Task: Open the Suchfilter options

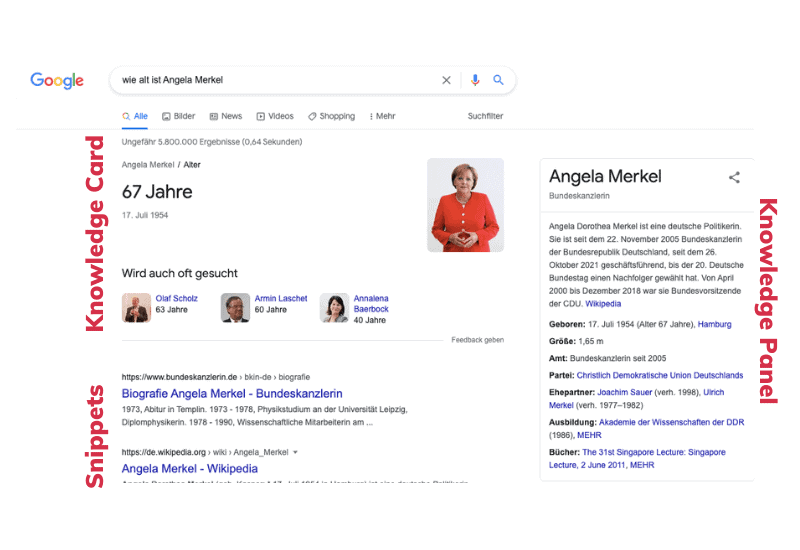Action: 485,116
